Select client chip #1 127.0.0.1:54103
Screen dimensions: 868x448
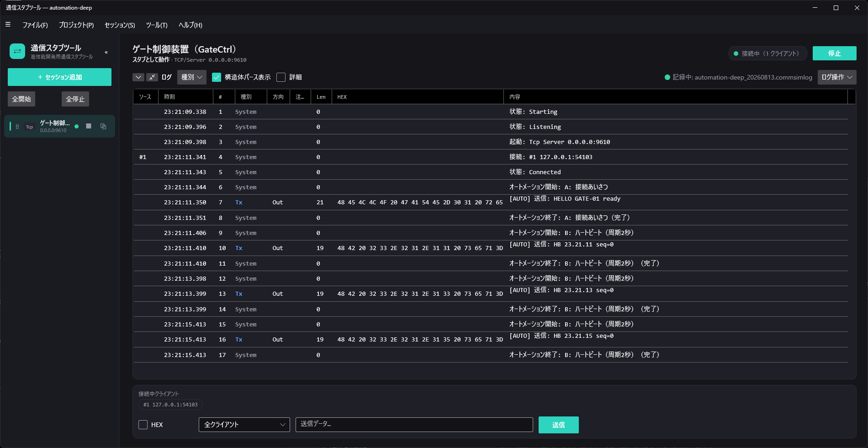coord(170,405)
